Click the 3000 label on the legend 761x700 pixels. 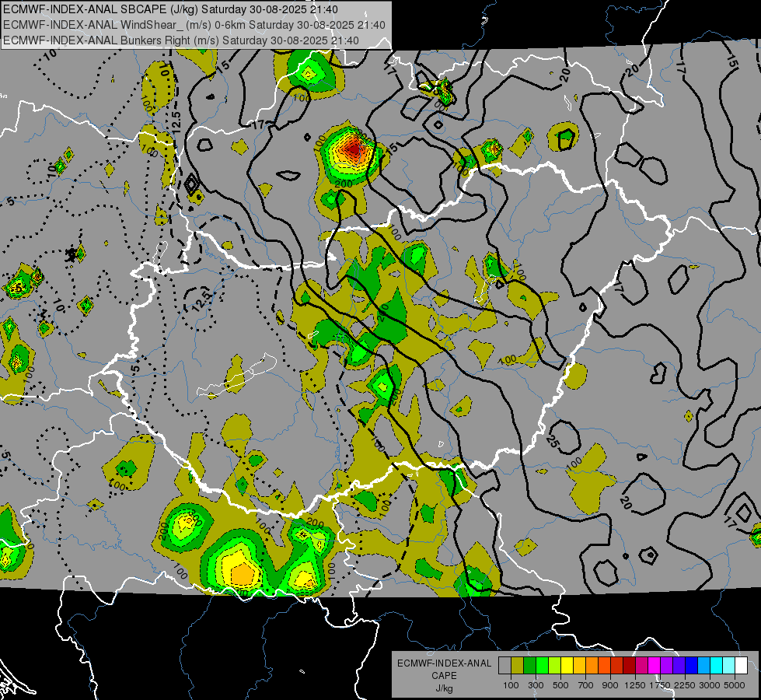[710, 685]
